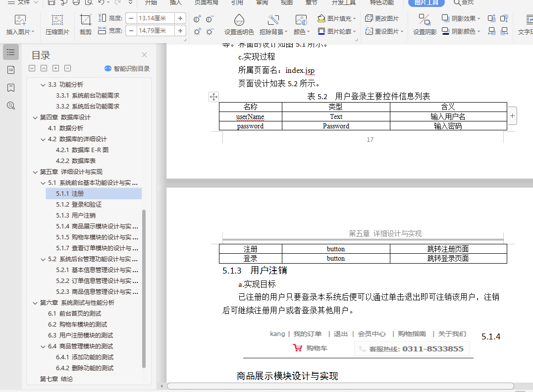The width and height of the screenshot is (533, 392).
Task: Add table column with plus button
Action: (x=512, y=115)
